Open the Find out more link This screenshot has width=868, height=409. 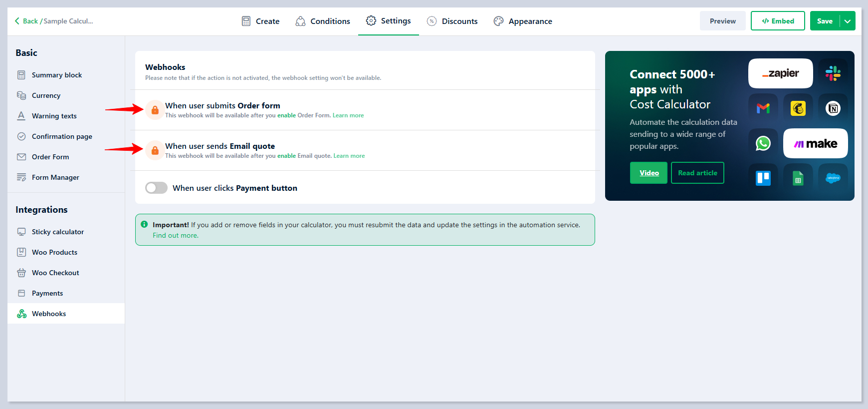coord(175,236)
